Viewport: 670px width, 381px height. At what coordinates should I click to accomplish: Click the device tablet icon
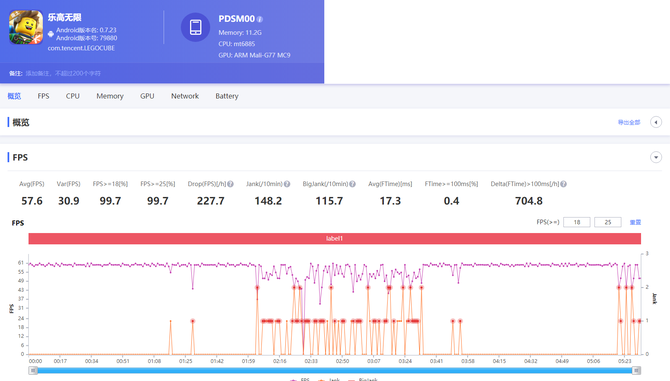[x=195, y=27]
